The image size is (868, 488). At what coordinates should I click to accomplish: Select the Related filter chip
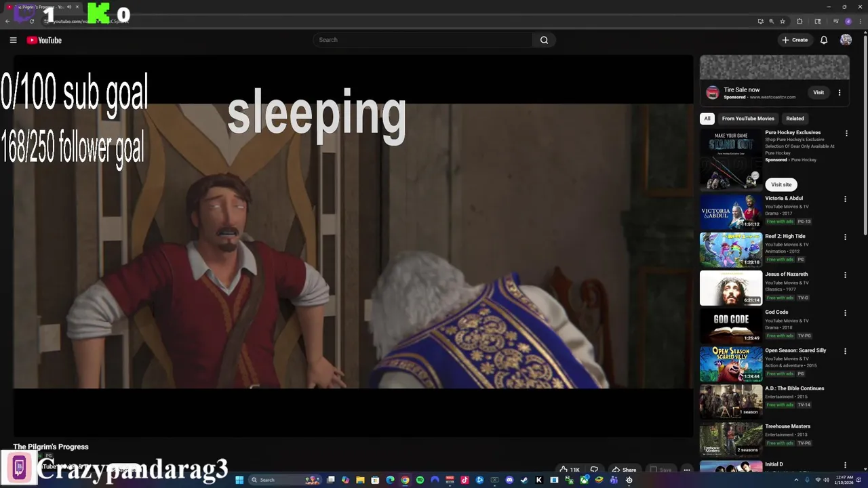[795, 119]
